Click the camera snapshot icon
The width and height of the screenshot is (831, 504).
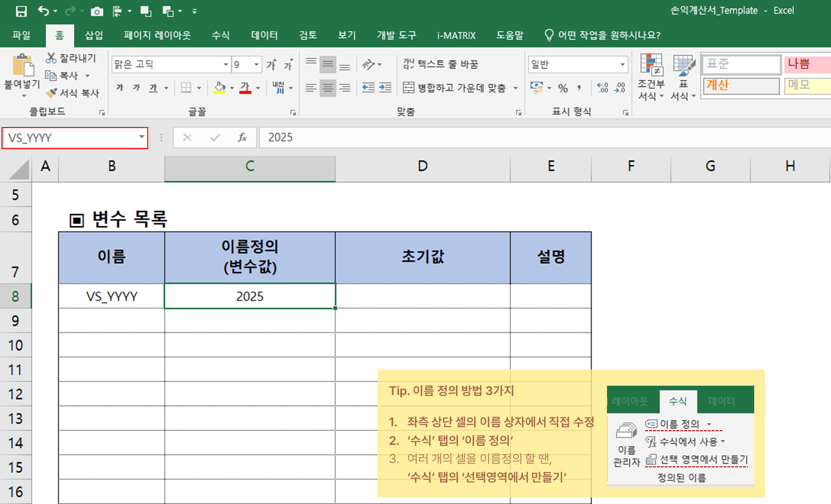tap(97, 11)
